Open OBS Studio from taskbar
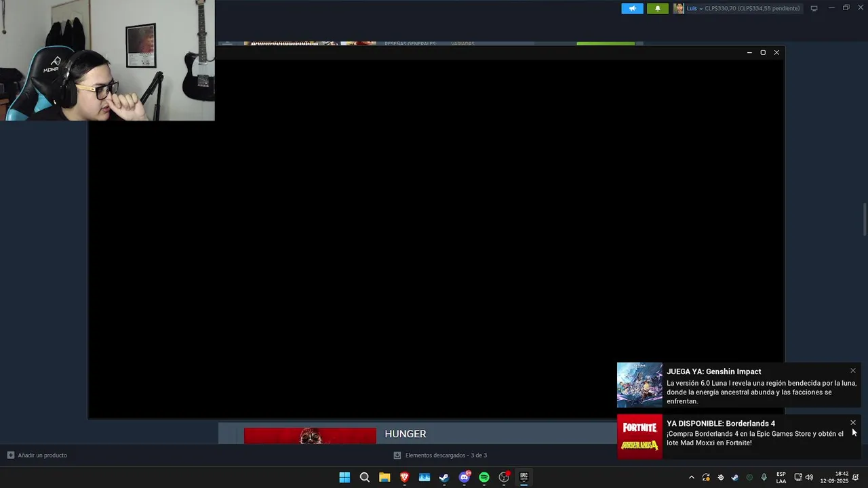This screenshot has height=488, width=868. pyautogui.click(x=504, y=477)
